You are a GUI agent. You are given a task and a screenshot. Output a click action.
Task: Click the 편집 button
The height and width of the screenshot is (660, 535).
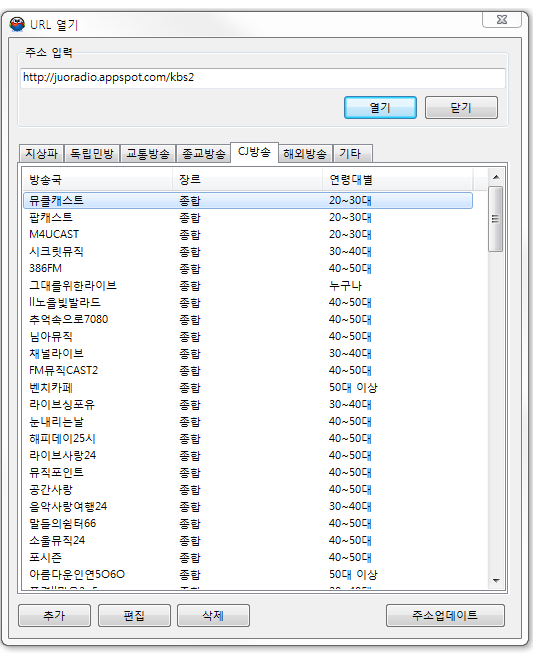[x=134, y=616]
